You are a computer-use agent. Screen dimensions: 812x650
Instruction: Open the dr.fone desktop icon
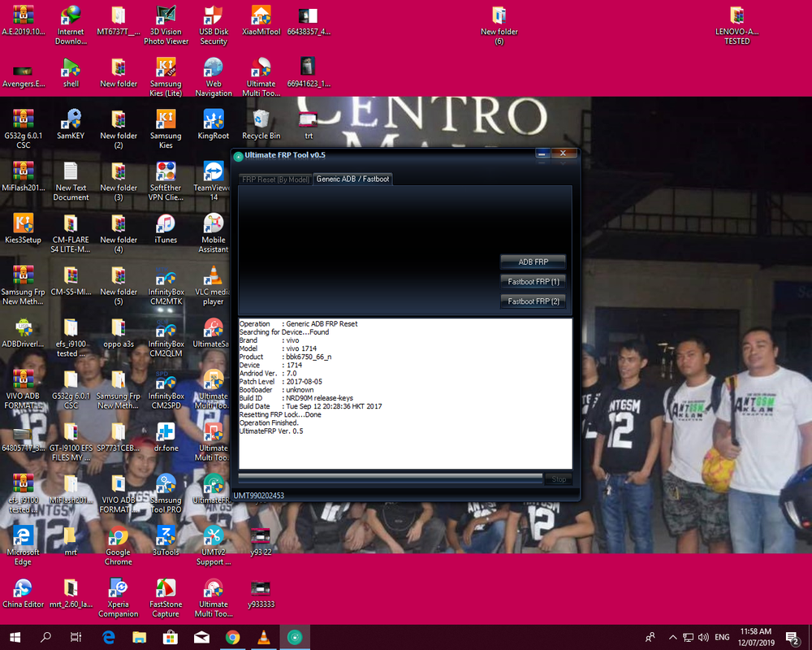pyautogui.click(x=166, y=437)
